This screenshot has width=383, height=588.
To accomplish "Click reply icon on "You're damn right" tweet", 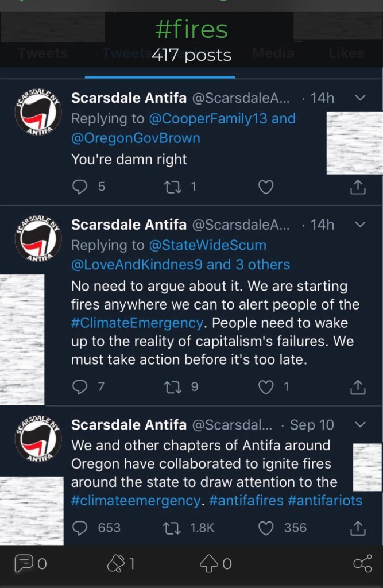I will tap(80, 187).
